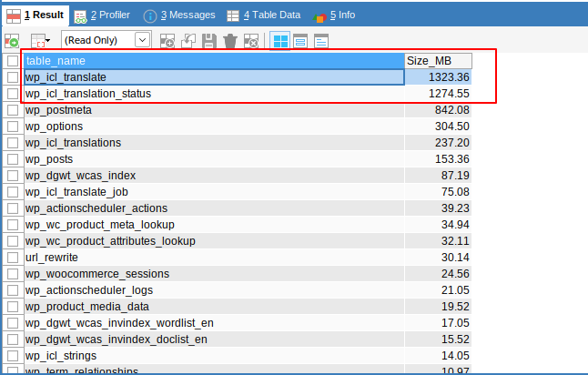Screen dimensions: 588x375
Task: Select the wp_wc_product_meta_lookup cell
Action: click(x=214, y=225)
